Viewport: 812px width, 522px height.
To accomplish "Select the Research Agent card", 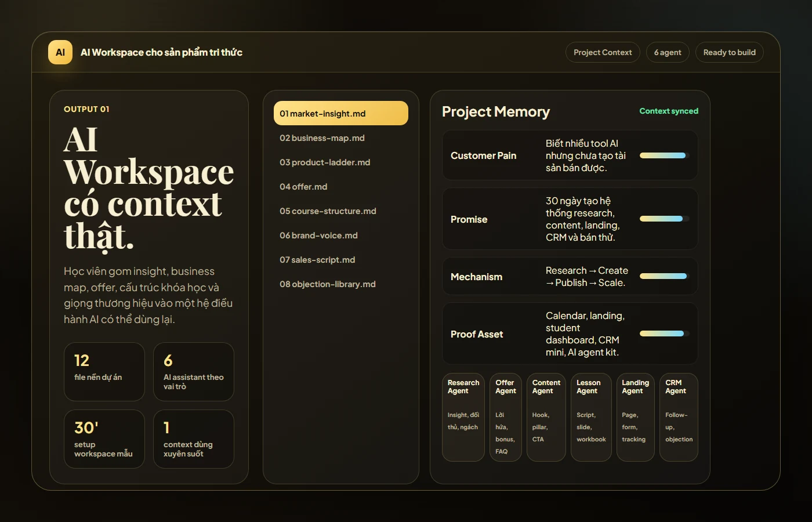I will click(x=463, y=417).
